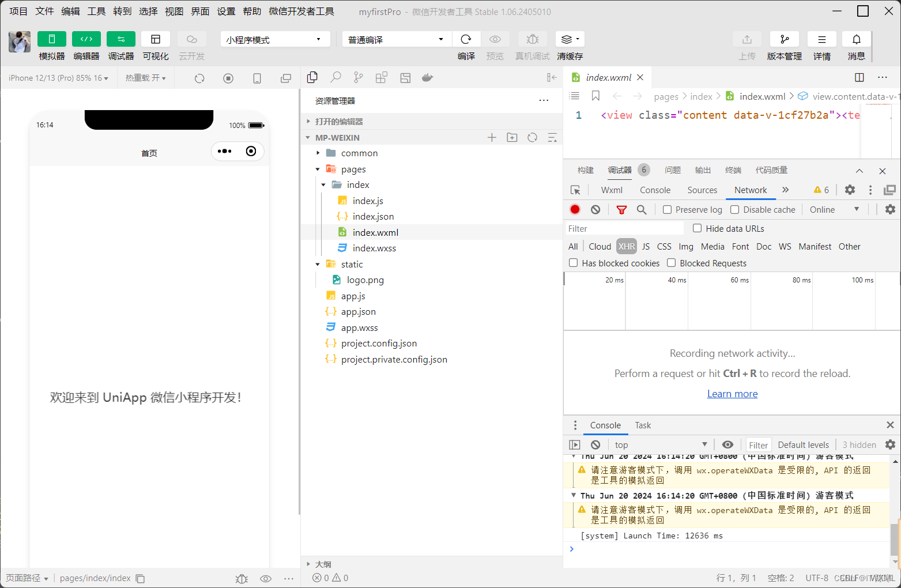The image size is (901, 588).
Task: Click the console Filter input
Action: tap(759, 444)
